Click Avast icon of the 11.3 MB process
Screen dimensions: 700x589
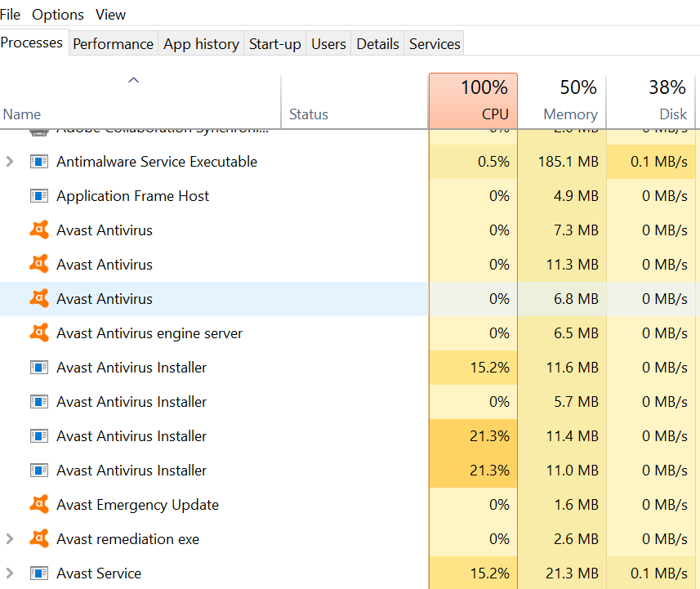click(x=39, y=264)
